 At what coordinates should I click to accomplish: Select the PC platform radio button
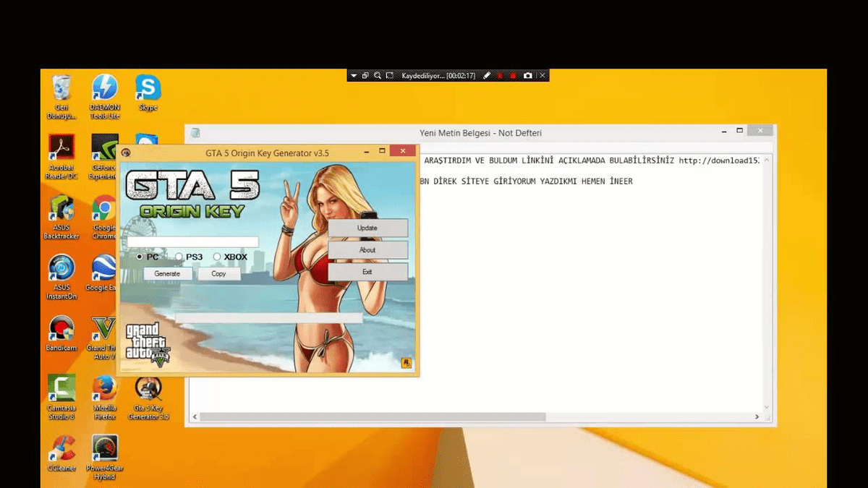140,257
